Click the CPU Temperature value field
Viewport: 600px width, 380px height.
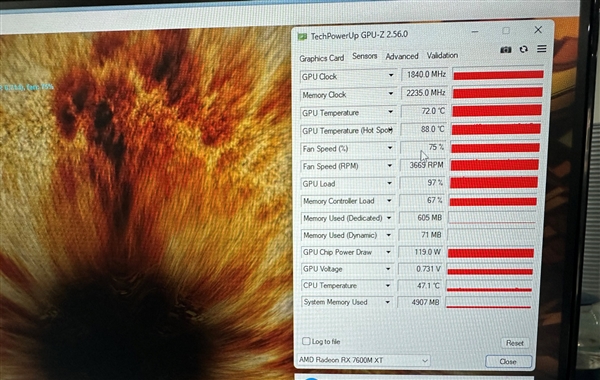coord(421,285)
